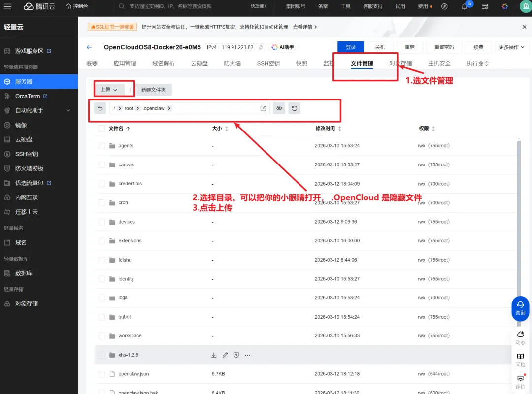
Task: Open the 上传 upload dropdown
Action: coord(109,89)
